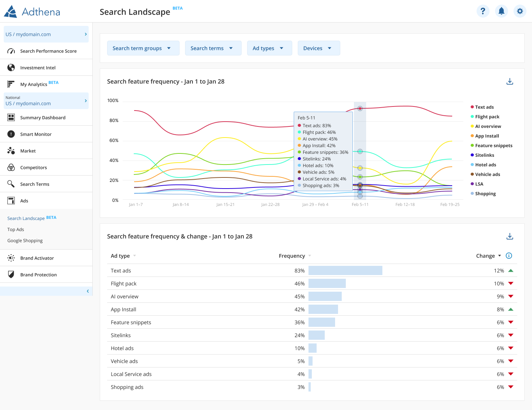
Task: Open the help question mark icon
Action: coord(483,11)
